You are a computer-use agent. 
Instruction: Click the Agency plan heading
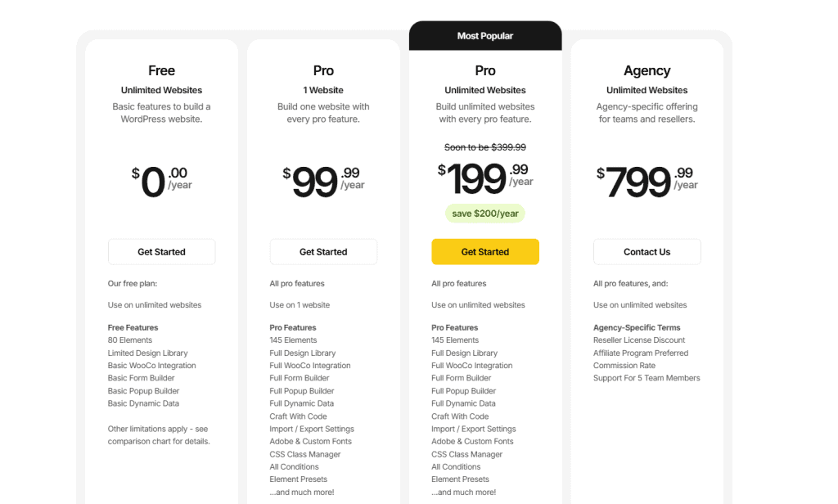647,70
